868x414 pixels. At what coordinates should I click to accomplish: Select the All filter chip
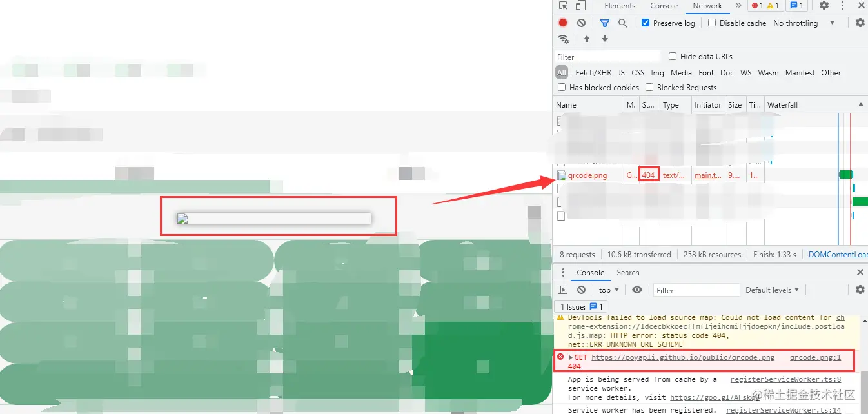[x=562, y=73]
